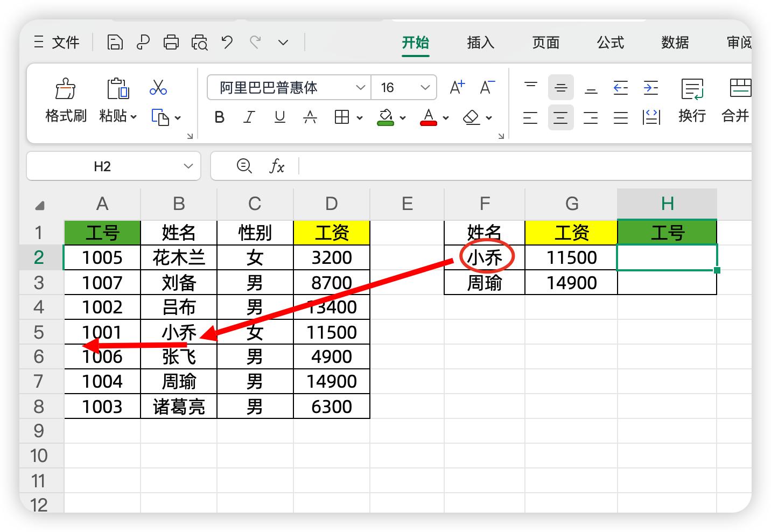Open the font name dropdown
The height and width of the screenshot is (532, 771).
pos(360,87)
